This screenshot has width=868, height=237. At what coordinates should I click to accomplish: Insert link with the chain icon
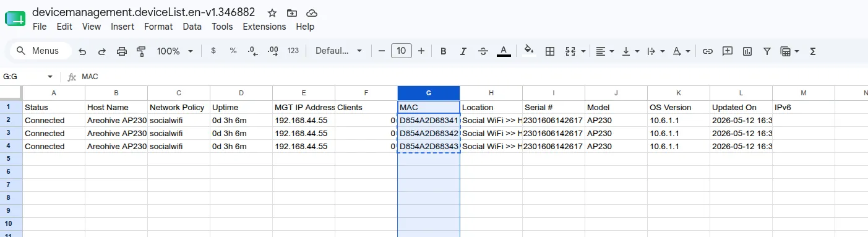click(x=708, y=51)
